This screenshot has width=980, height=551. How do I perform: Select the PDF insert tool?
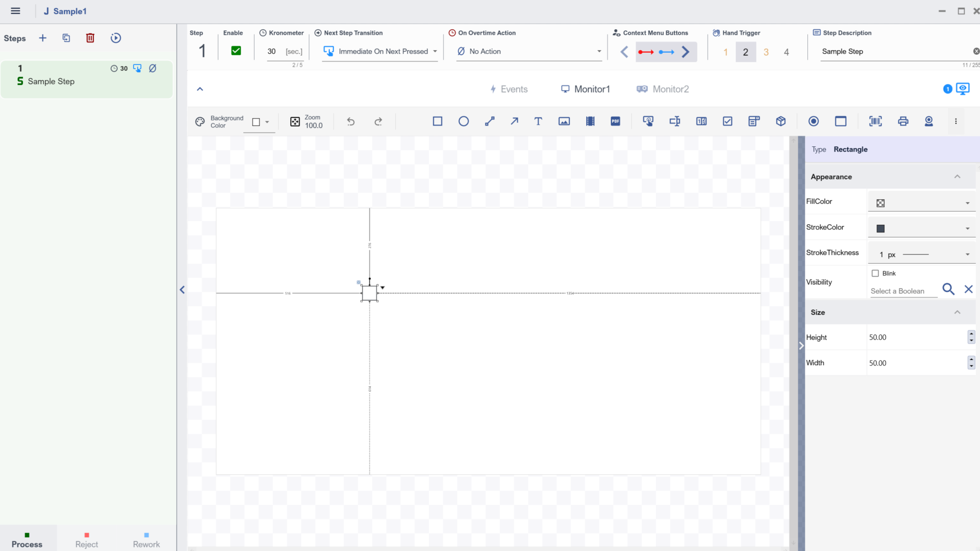coord(615,121)
